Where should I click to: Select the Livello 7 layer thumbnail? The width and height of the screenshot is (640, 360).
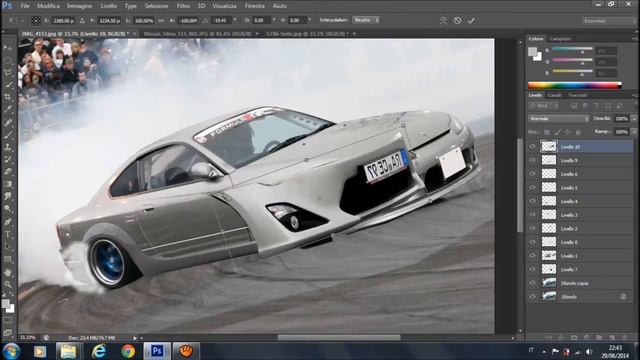[549, 269]
